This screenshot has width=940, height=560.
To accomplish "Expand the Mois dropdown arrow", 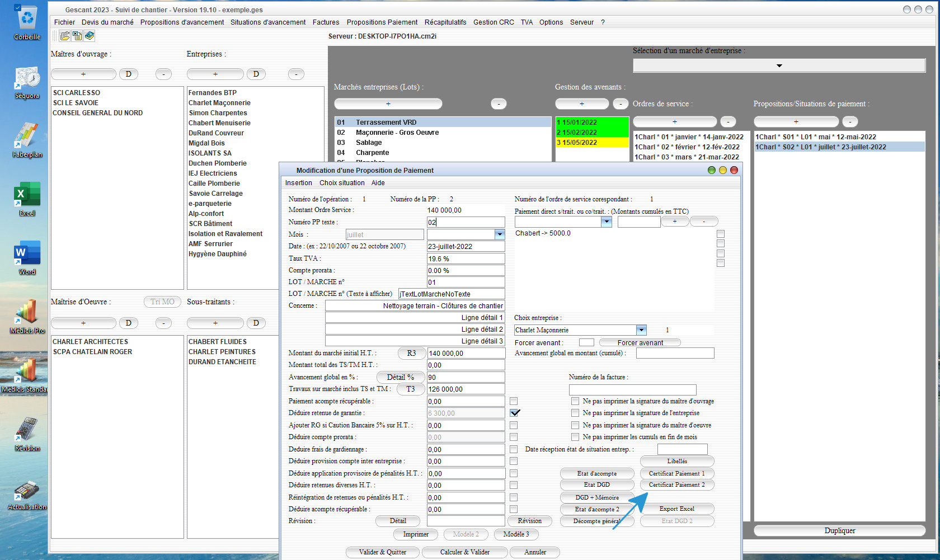I will click(x=500, y=234).
